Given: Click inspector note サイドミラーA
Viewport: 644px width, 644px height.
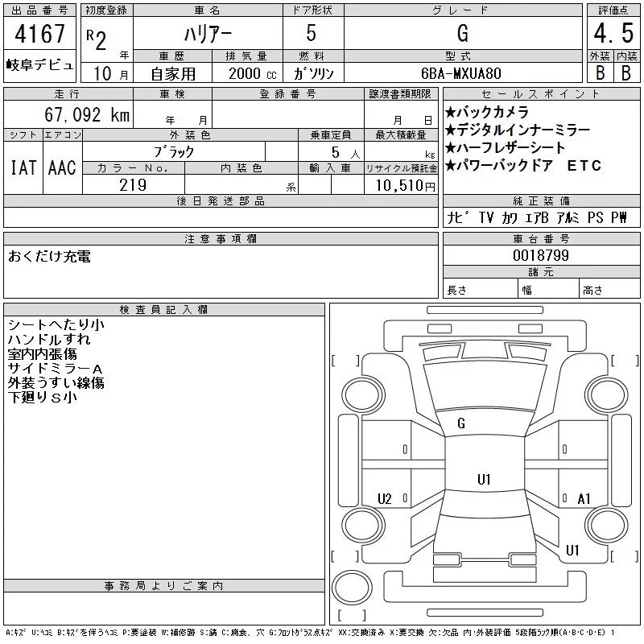Looking at the screenshot, I should coord(55,368).
